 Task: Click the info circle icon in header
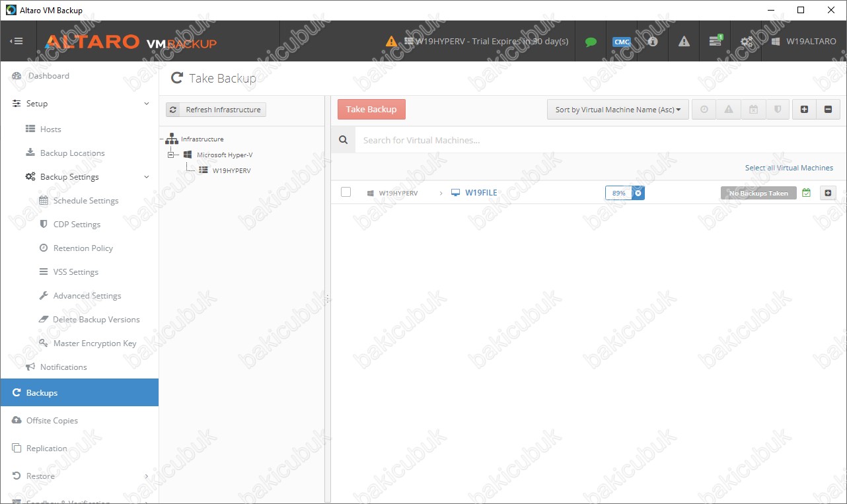[653, 41]
